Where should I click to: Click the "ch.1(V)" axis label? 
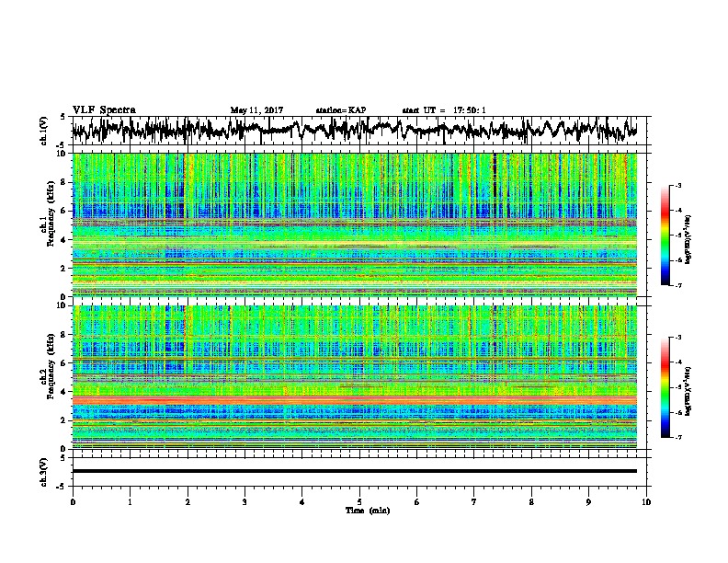[44, 131]
